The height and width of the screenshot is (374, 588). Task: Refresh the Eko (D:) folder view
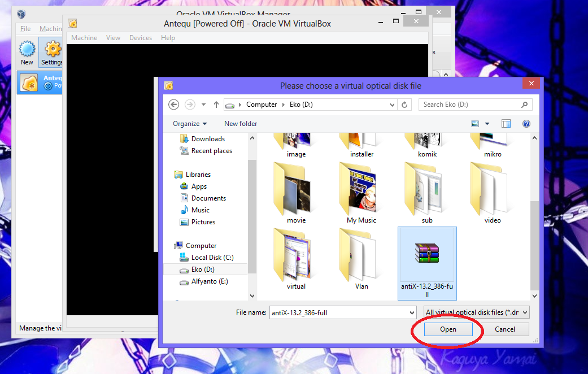click(404, 105)
